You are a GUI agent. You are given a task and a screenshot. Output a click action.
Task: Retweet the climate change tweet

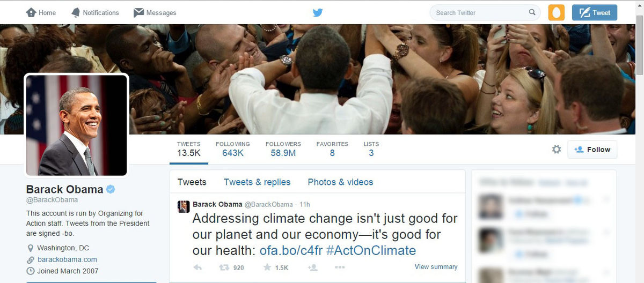pos(224,267)
